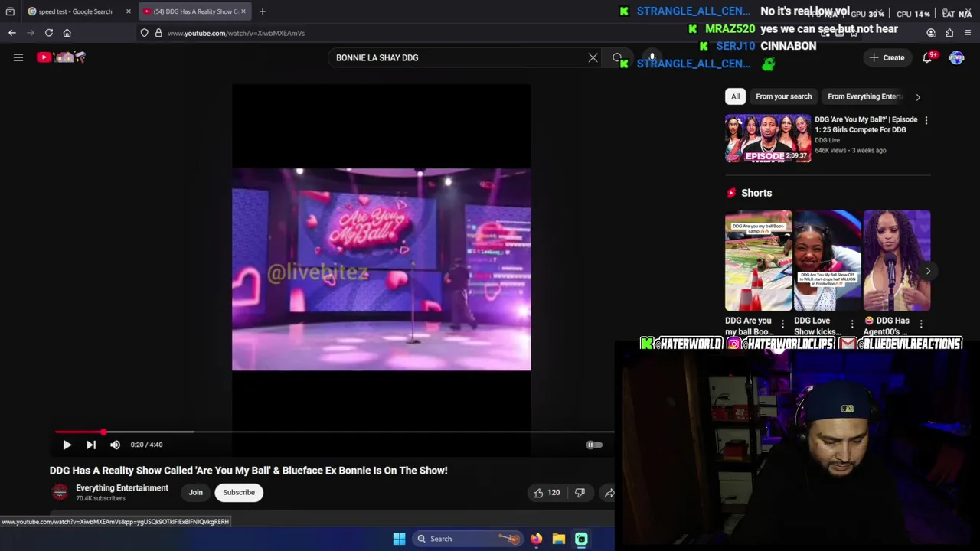Open the YouTube guide hamburger menu
Screen dimensions: 980x551
click(x=18, y=57)
